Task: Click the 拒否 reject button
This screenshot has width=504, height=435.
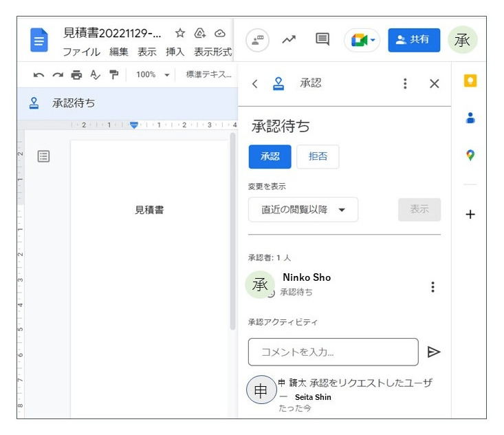Action: (x=318, y=157)
